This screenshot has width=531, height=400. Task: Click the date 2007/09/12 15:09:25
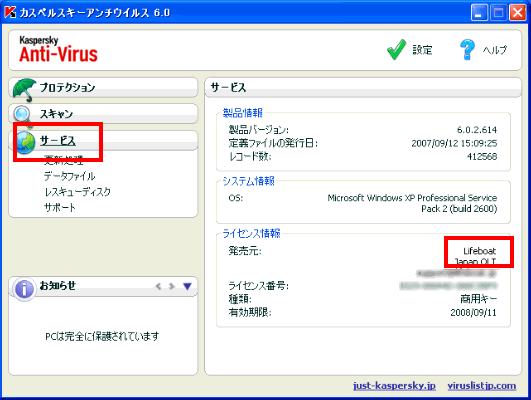[454, 143]
